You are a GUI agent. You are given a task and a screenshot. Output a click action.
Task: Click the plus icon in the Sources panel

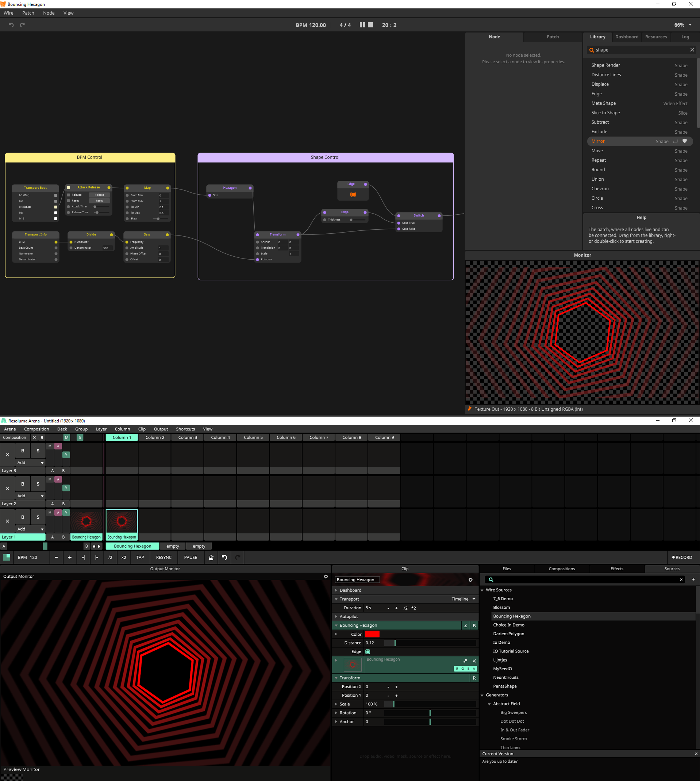click(x=693, y=579)
